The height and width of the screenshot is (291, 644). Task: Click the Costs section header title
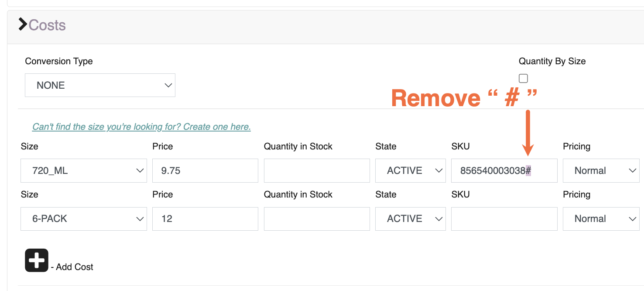click(47, 25)
